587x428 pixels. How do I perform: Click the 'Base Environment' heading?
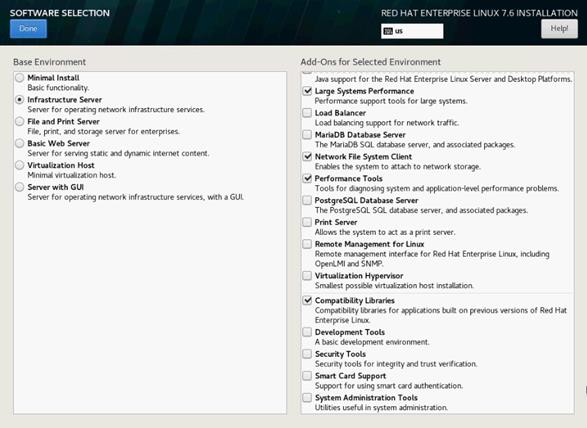tap(49, 62)
